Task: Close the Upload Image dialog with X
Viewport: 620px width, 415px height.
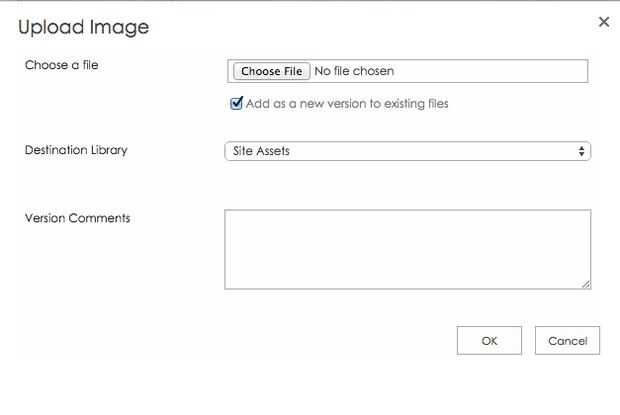Action: (603, 21)
